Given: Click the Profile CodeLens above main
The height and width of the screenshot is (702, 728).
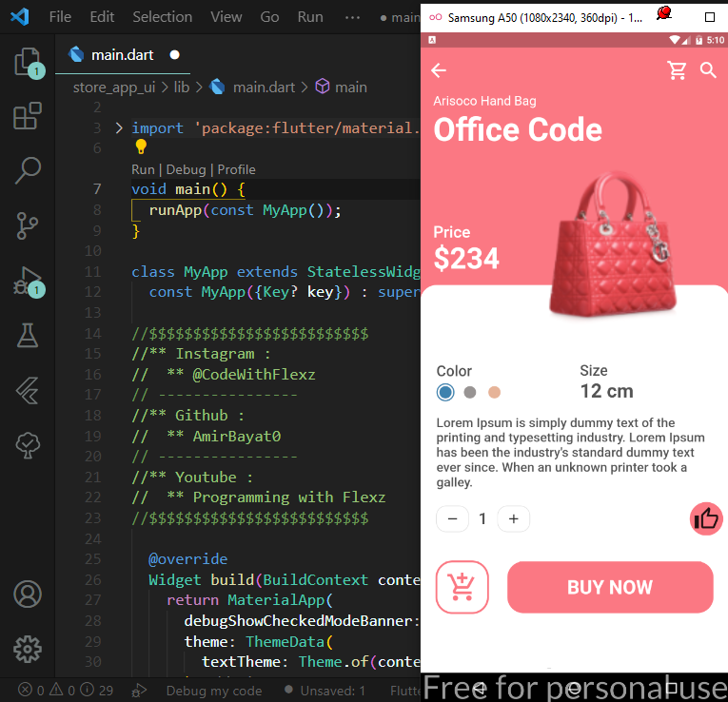Looking at the screenshot, I should (x=236, y=169).
